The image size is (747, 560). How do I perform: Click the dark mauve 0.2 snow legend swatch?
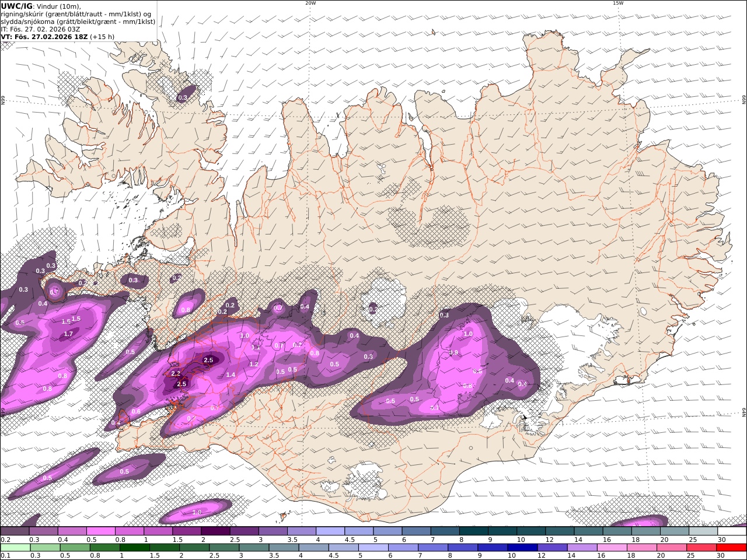(x=15, y=531)
